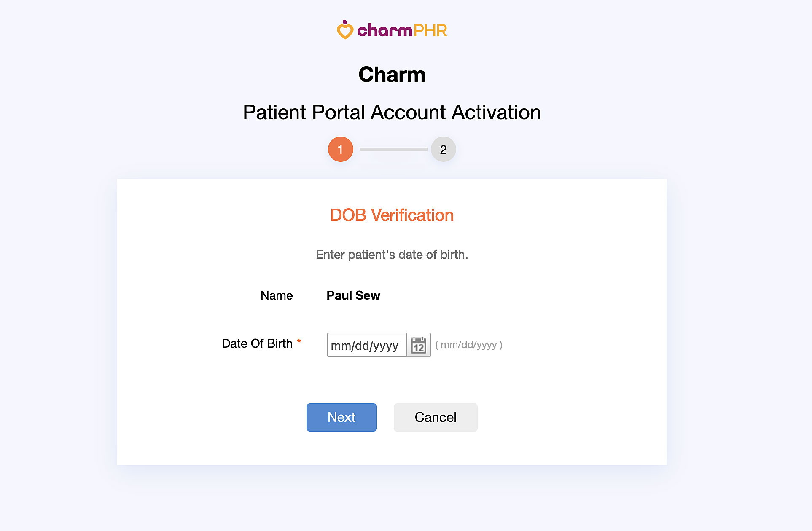Click the Next button
This screenshot has height=531, width=812.
(x=341, y=417)
